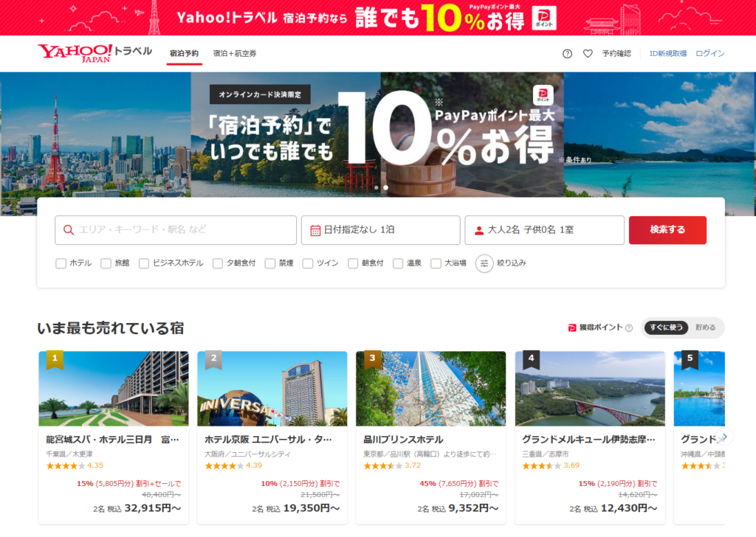Screen dimensions: 756x537
Task: Open the ID新規取得 link
Action: tap(668, 53)
